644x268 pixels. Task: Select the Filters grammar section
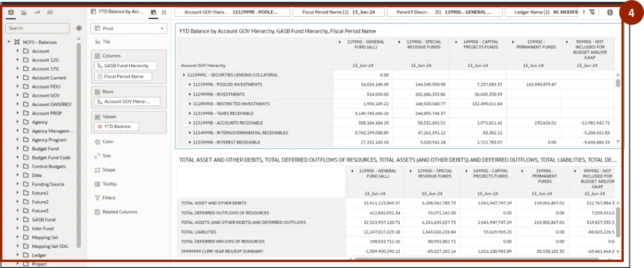pyautogui.click(x=108, y=198)
